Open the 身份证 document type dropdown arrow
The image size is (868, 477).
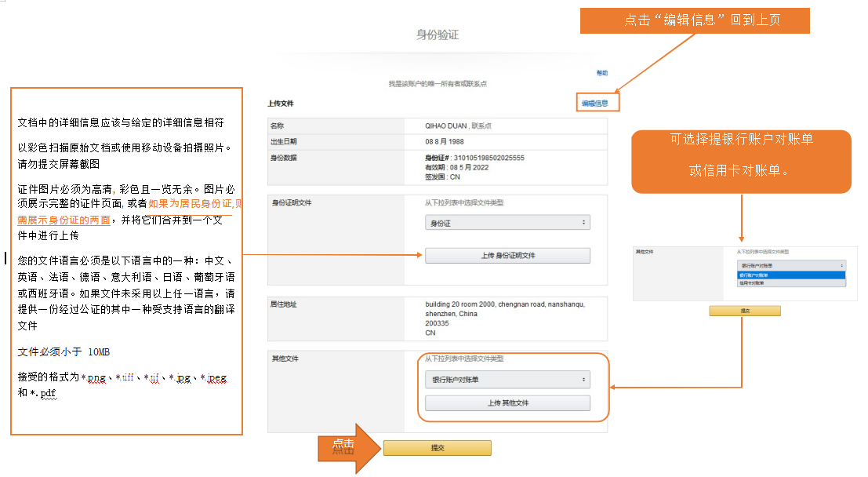(x=584, y=222)
